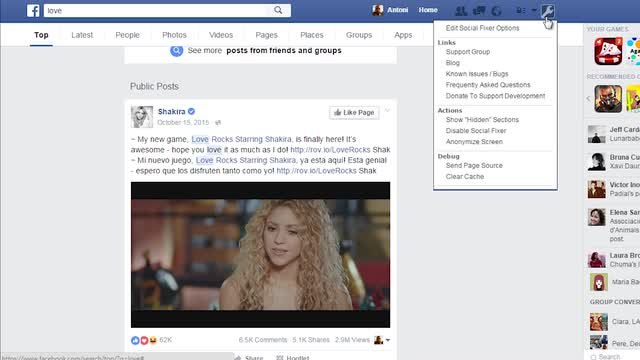Switch to the Top tab

41,35
